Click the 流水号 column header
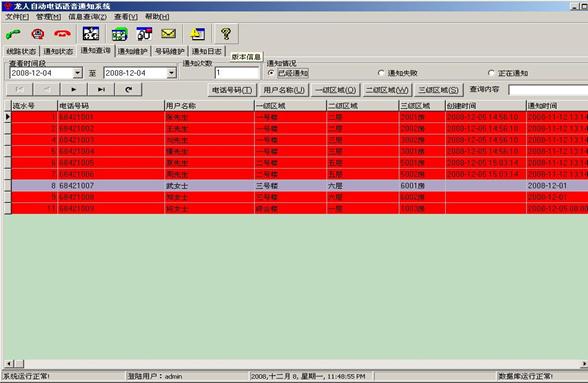Screen dimensions: 588x383 34,106
